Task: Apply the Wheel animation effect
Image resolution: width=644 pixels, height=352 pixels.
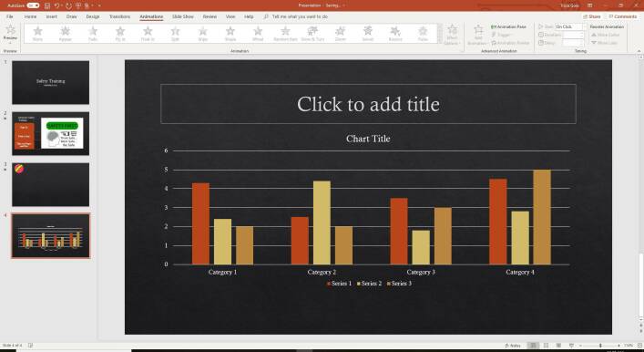Action: click(258, 34)
